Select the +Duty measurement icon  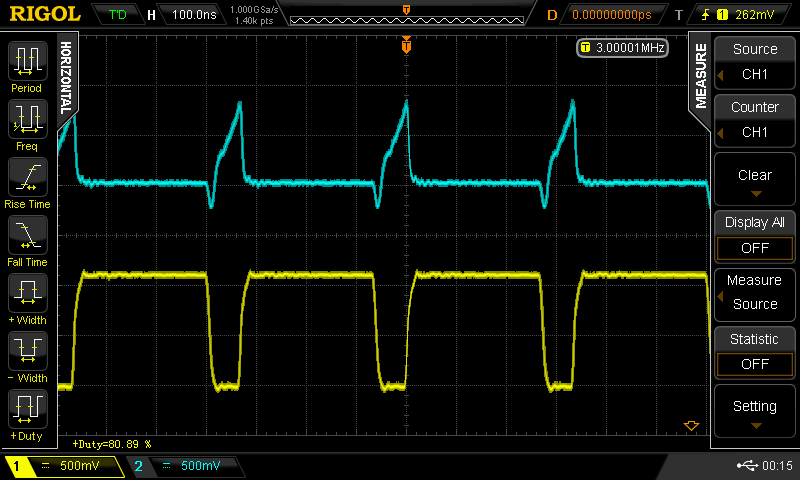tap(28, 409)
